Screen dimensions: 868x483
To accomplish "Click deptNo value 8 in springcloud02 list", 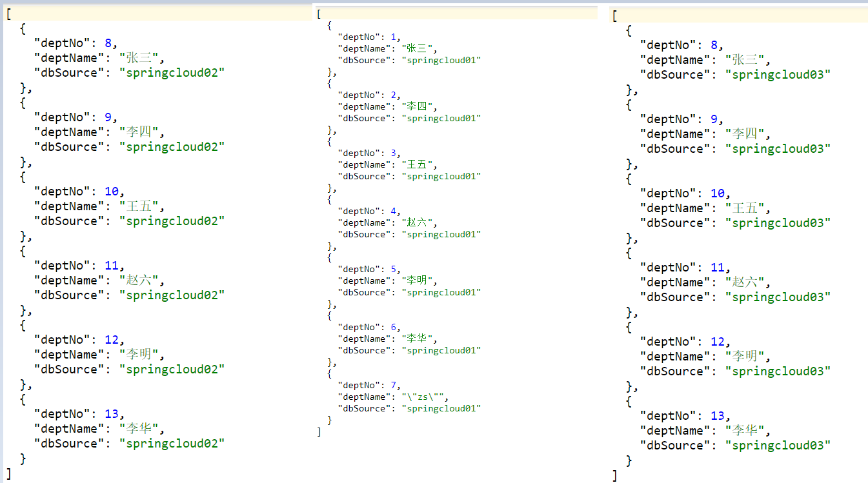I will coord(108,43).
